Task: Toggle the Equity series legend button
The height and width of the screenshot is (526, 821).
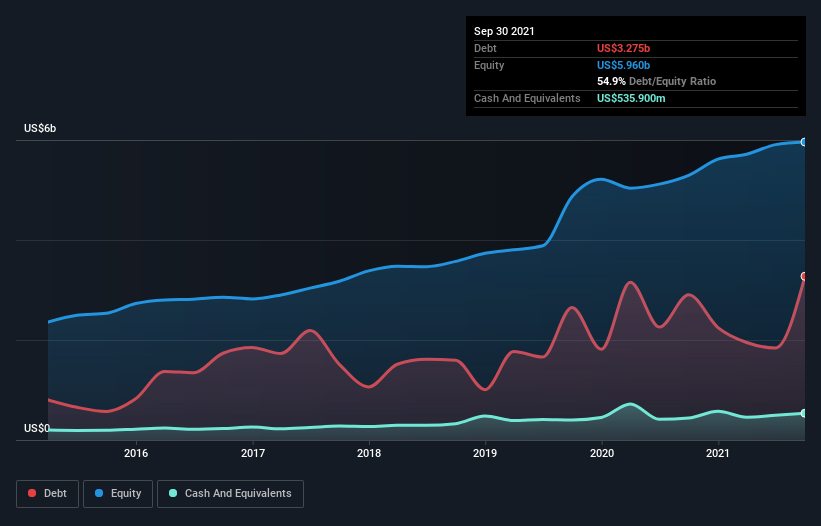Action: 118,494
